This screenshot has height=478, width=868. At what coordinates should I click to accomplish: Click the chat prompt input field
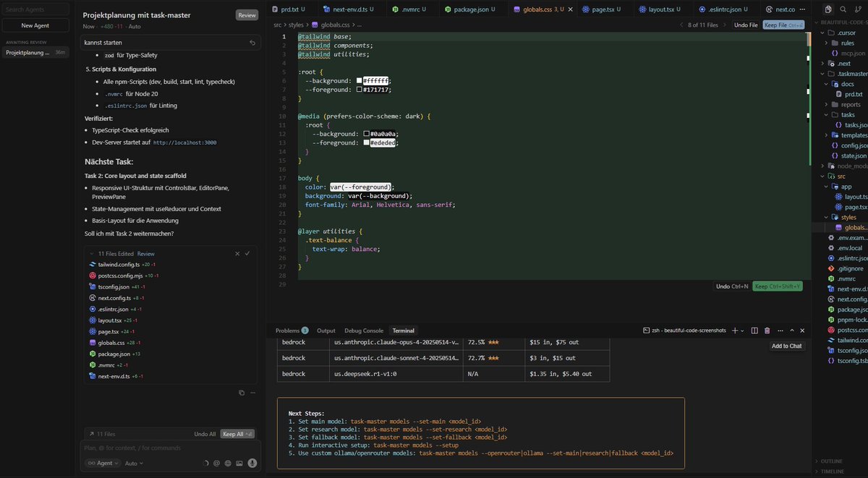[170, 448]
